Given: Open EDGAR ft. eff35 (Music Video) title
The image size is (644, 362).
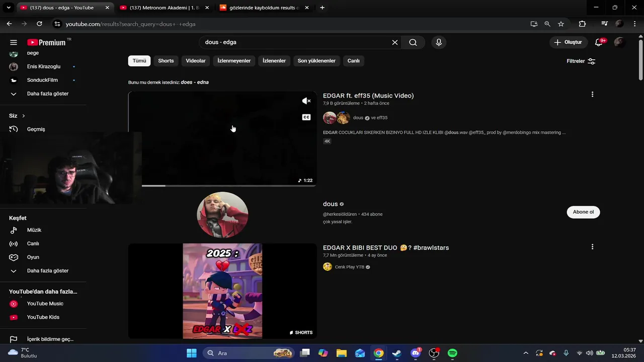Looking at the screenshot, I should 368,96.
